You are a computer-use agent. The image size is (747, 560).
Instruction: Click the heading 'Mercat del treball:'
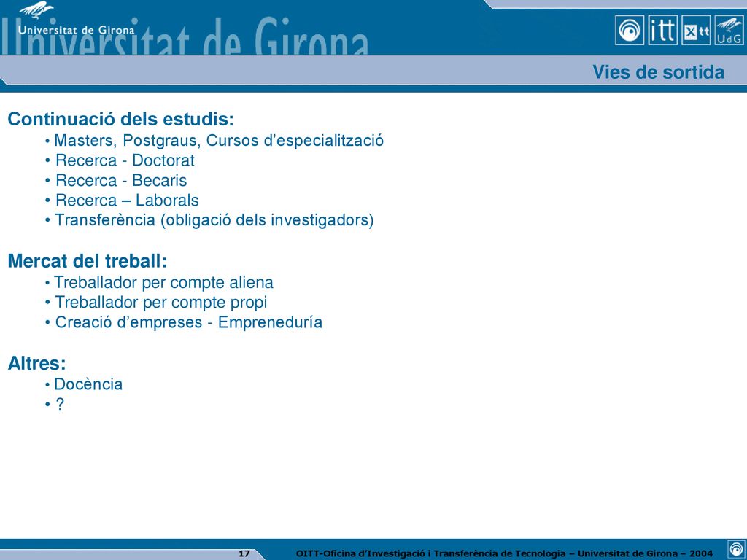[88, 261]
